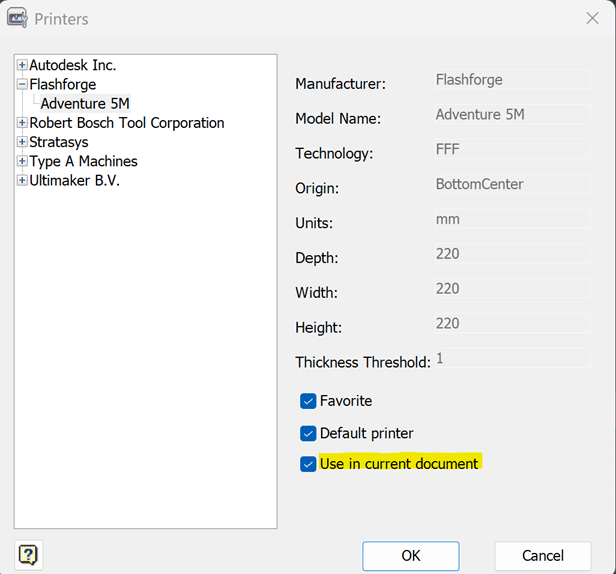Viewport: 616px width, 574px height.
Task: Click the Thickness Threshold field value
Action: (x=512, y=358)
